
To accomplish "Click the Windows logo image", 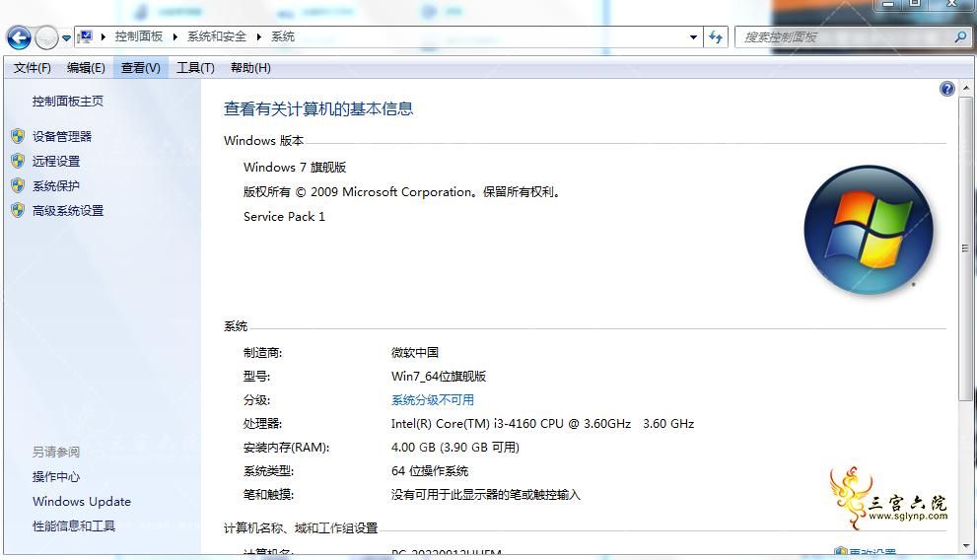I will [x=869, y=230].
